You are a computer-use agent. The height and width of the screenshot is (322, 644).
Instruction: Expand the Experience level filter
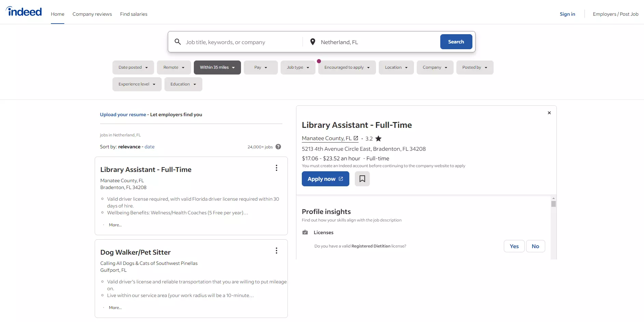pyautogui.click(x=137, y=84)
